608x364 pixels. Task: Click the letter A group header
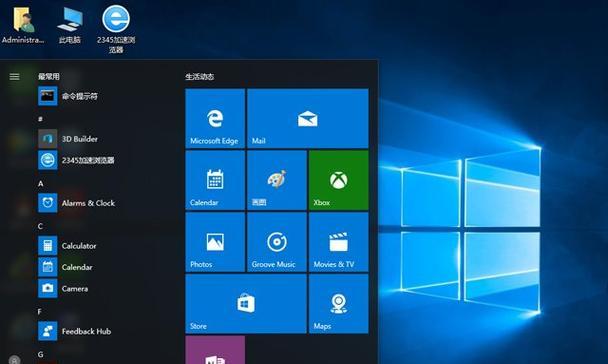(x=41, y=183)
